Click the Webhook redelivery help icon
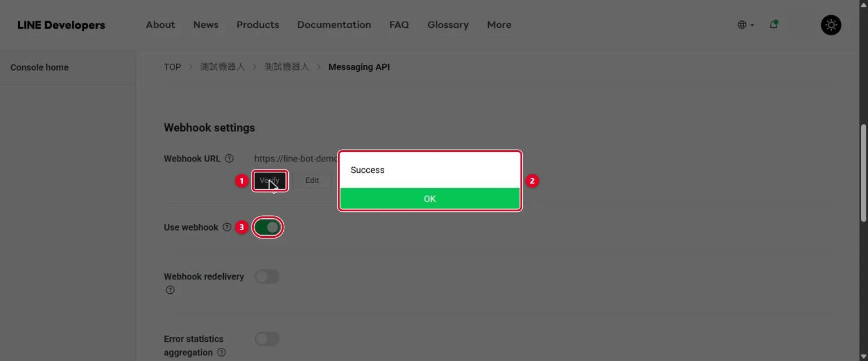 (x=170, y=290)
